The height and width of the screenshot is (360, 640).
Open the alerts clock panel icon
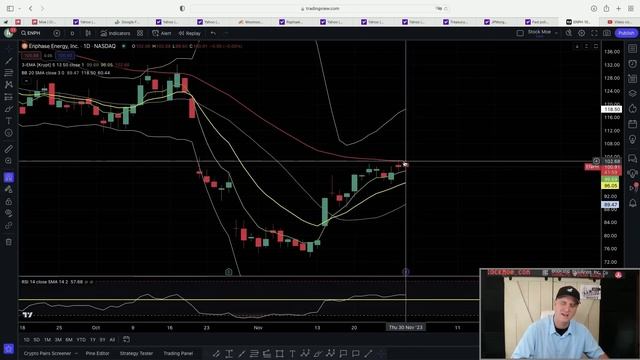click(x=632, y=64)
